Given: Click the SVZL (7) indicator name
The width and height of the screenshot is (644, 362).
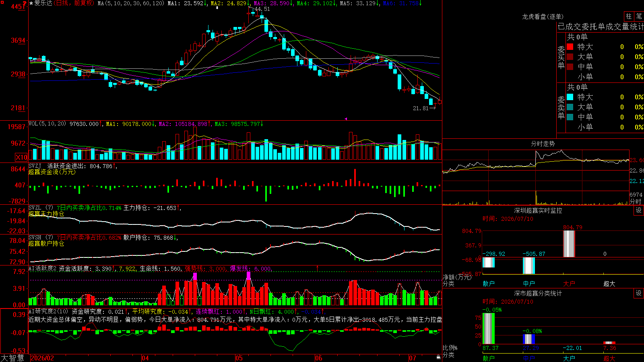Looking at the screenshot, I should click(41, 208).
